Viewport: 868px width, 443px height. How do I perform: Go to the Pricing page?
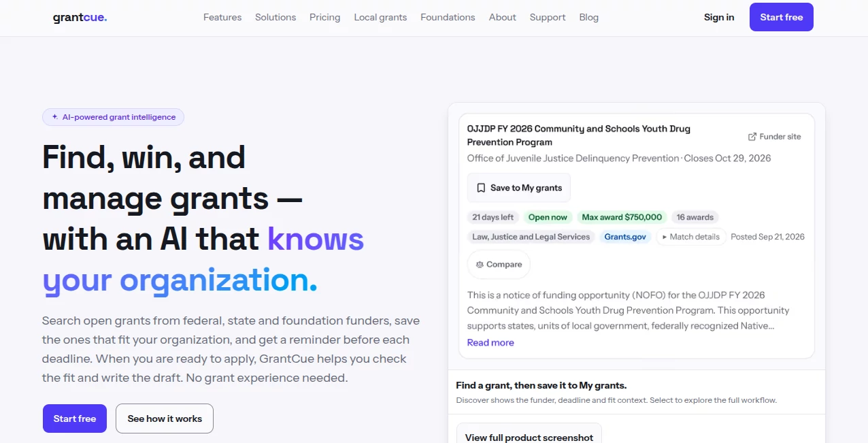pyautogui.click(x=324, y=18)
